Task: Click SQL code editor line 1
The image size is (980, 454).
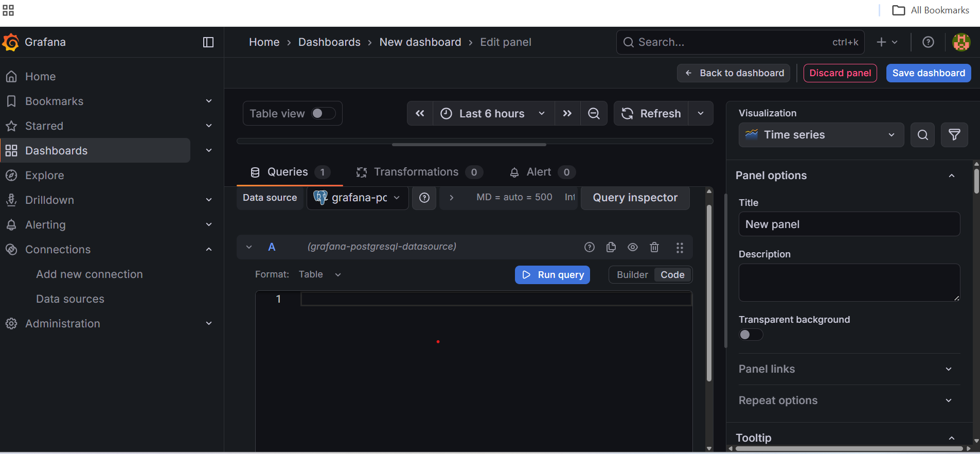Action: (x=496, y=299)
